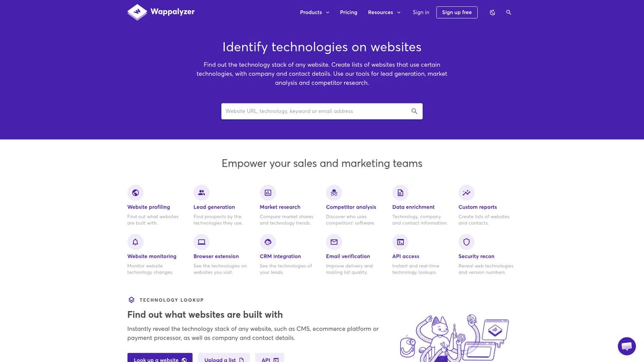
Task: Click the Sign up free button
Action: (457, 12)
